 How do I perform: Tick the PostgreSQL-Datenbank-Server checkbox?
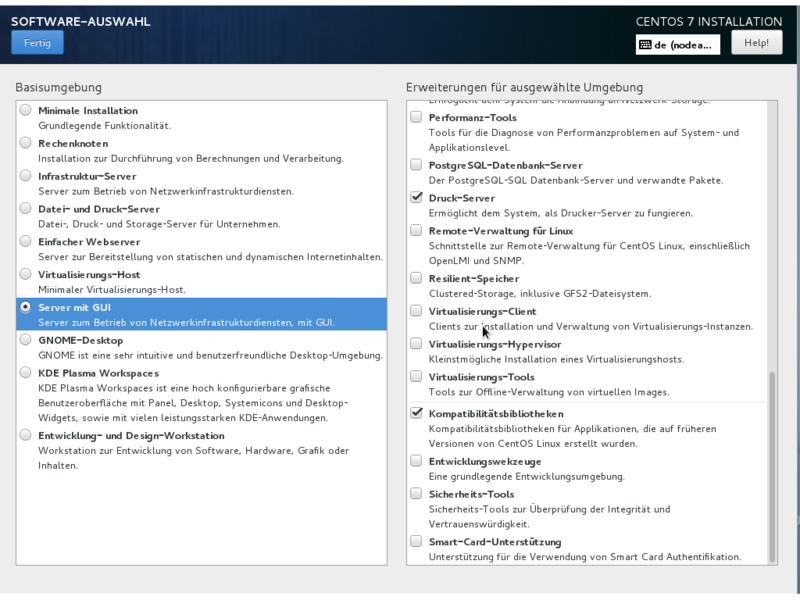416,165
